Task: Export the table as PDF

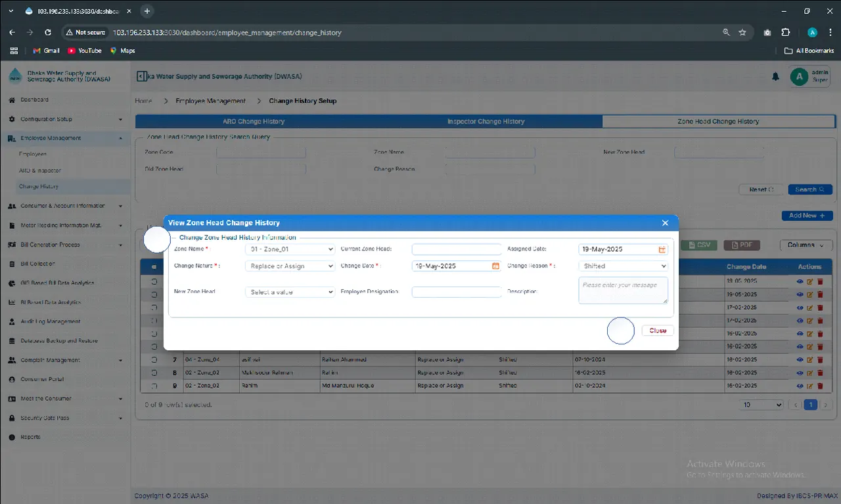Action: [742, 245]
